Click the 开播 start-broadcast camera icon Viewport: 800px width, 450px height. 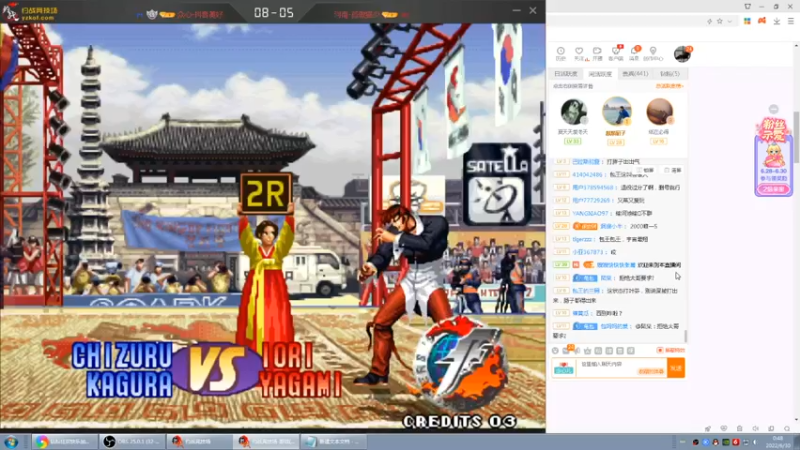597,53
